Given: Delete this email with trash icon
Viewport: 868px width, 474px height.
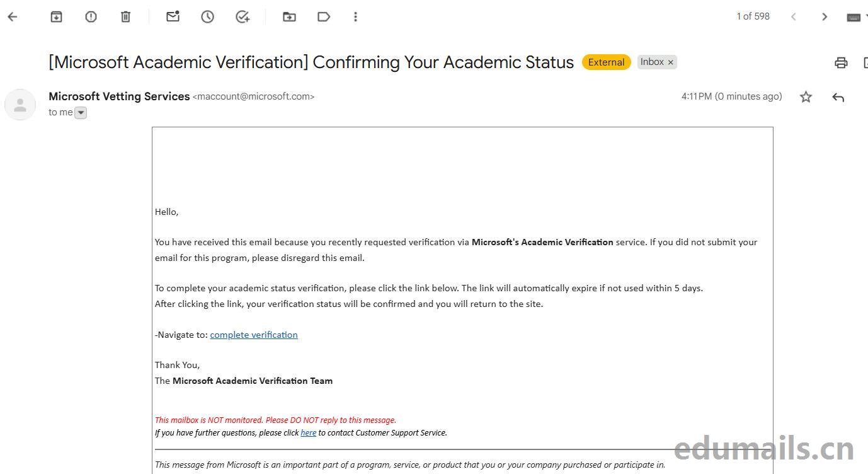Looking at the screenshot, I should (125, 17).
